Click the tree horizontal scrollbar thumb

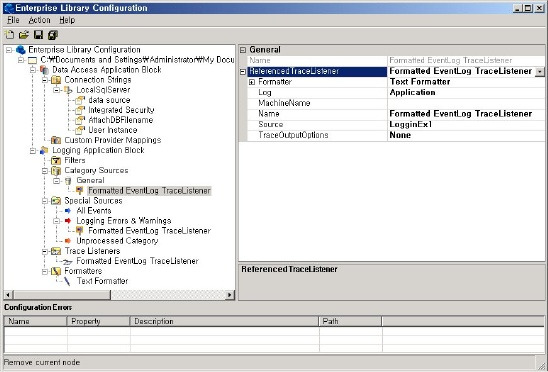(x=62, y=295)
